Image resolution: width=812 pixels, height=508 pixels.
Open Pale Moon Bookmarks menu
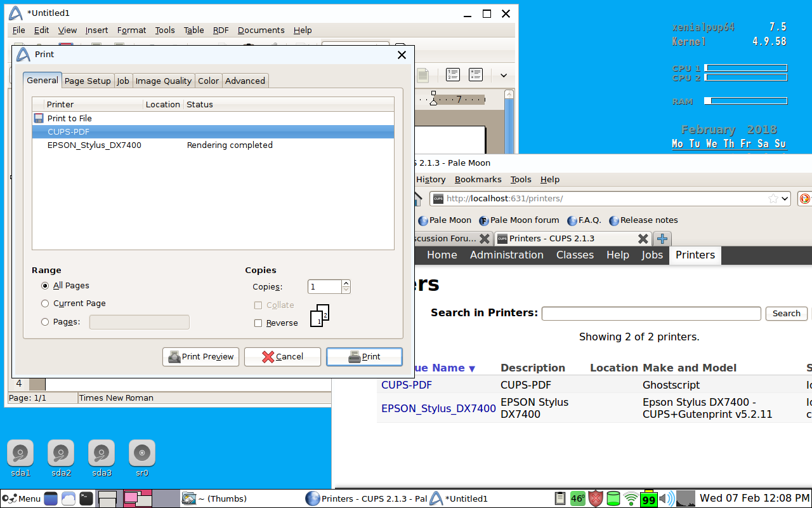point(478,180)
